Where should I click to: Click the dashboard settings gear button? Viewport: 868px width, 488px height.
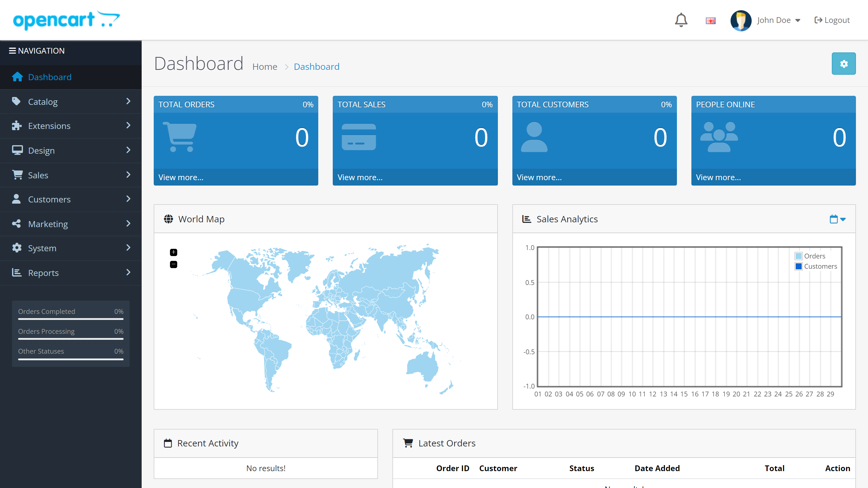click(x=843, y=64)
